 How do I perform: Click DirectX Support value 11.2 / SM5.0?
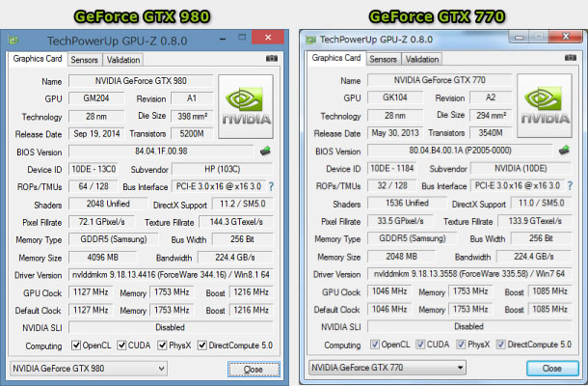243,204
